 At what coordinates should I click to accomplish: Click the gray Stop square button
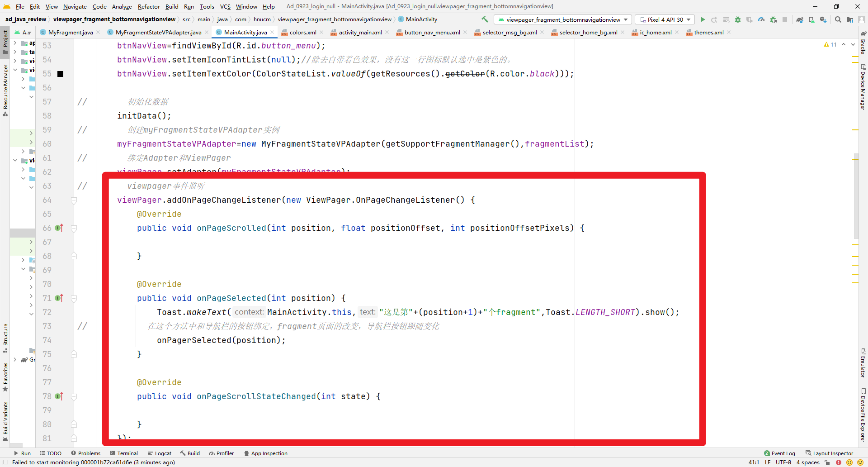pos(785,19)
